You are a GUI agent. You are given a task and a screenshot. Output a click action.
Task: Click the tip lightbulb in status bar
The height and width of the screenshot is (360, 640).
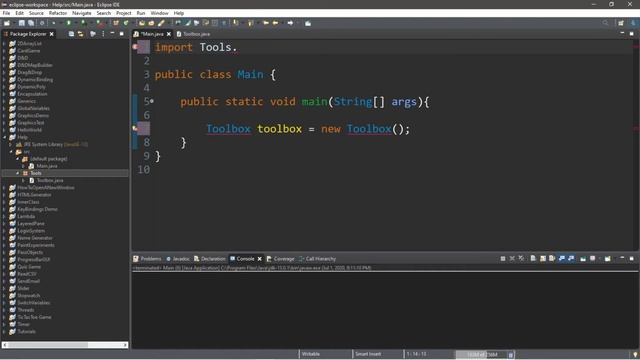click(x=635, y=354)
